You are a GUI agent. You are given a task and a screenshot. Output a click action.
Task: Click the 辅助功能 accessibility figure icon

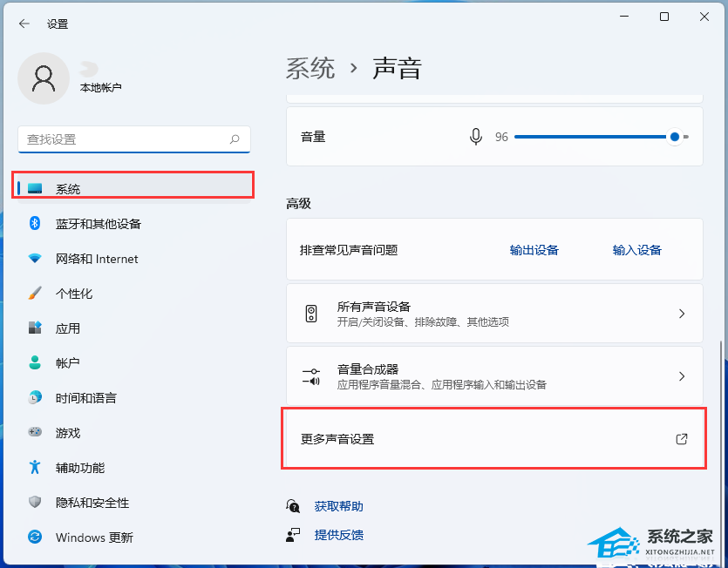(35, 467)
